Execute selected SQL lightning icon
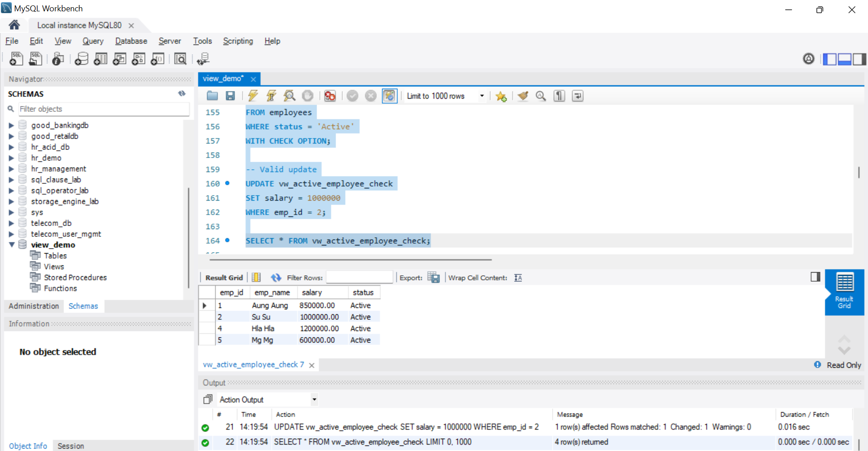The image size is (868, 451). (253, 96)
